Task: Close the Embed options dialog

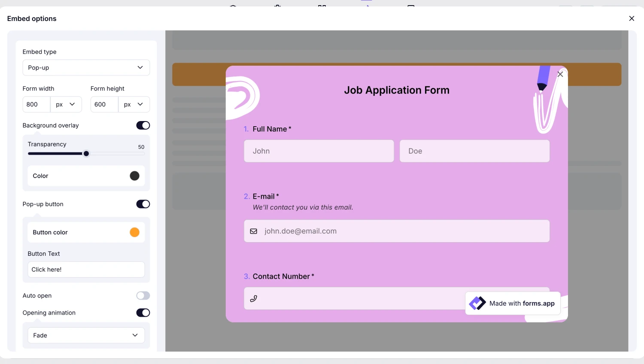Action: click(631, 18)
